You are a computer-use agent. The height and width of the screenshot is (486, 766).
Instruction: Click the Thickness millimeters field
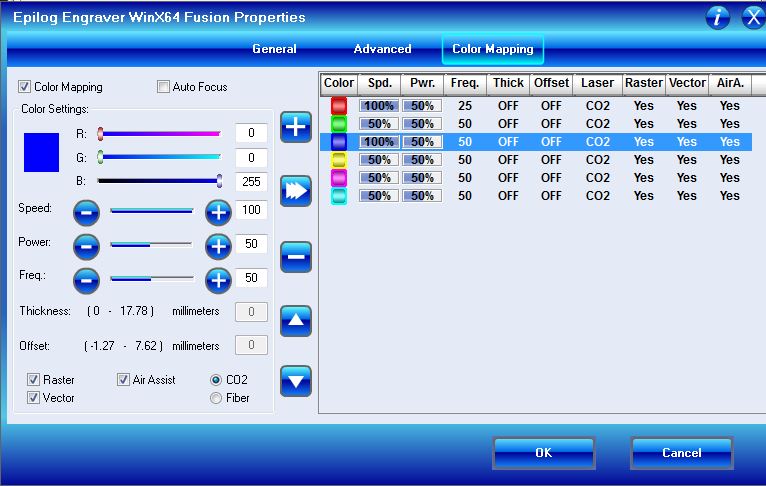click(251, 312)
